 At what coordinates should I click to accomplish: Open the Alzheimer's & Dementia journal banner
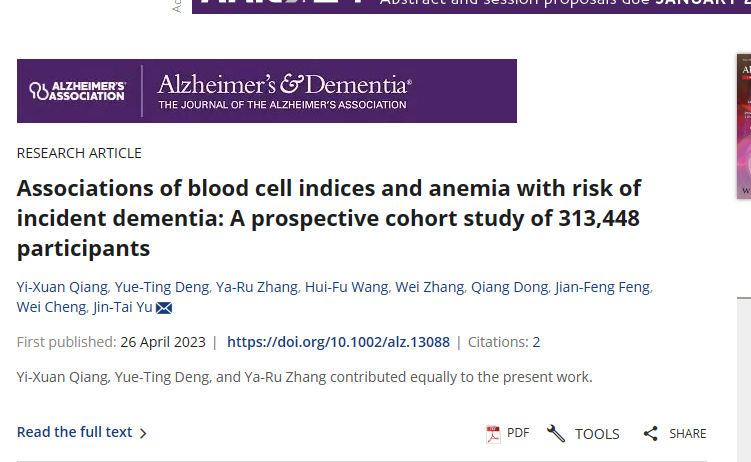[x=284, y=91]
